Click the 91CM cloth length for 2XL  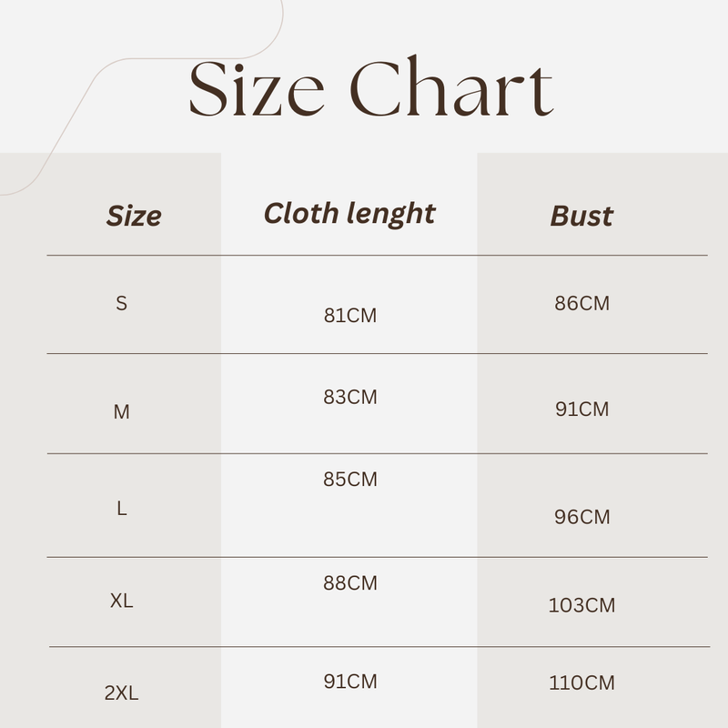click(x=350, y=682)
